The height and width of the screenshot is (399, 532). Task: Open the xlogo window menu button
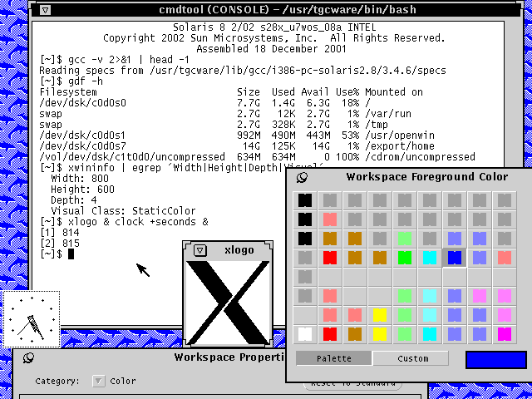pyautogui.click(x=200, y=251)
